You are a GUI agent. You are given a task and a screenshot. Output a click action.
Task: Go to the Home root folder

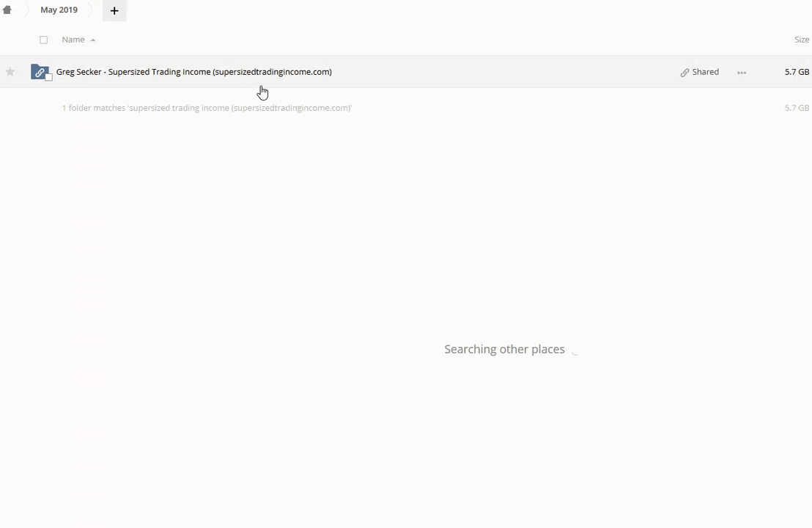pos(7,10)
